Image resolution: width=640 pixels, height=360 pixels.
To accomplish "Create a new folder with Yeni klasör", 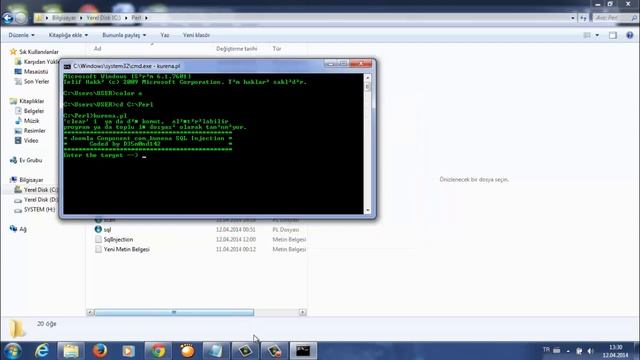I will [x=196, y=35].
